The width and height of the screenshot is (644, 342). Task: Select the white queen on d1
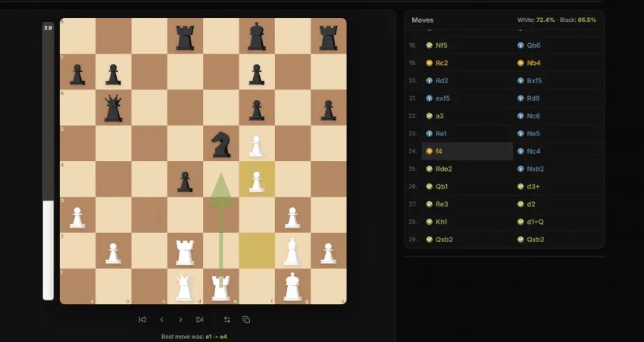(185, 287)
